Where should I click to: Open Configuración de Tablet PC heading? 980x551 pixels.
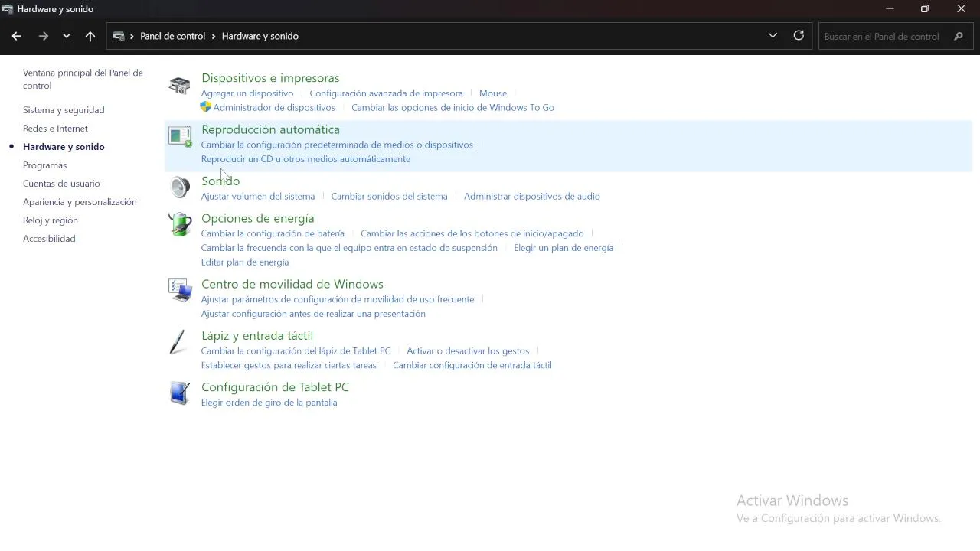(x=275, y=387)
